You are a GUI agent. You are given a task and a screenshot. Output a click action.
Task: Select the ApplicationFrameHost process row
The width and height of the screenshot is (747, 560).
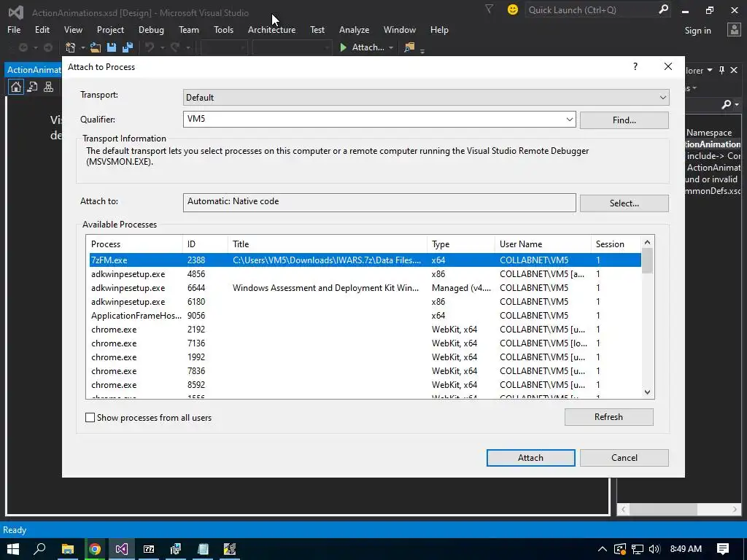point(365,315)
